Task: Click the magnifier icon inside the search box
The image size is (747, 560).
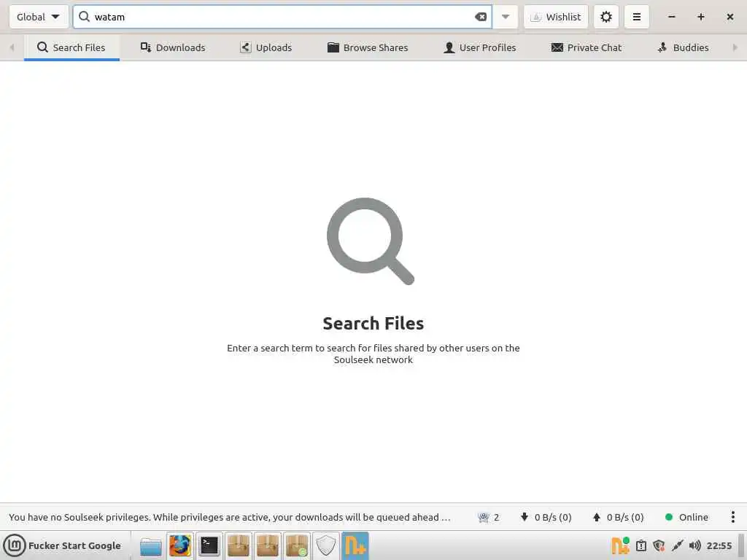Action: 85,17
